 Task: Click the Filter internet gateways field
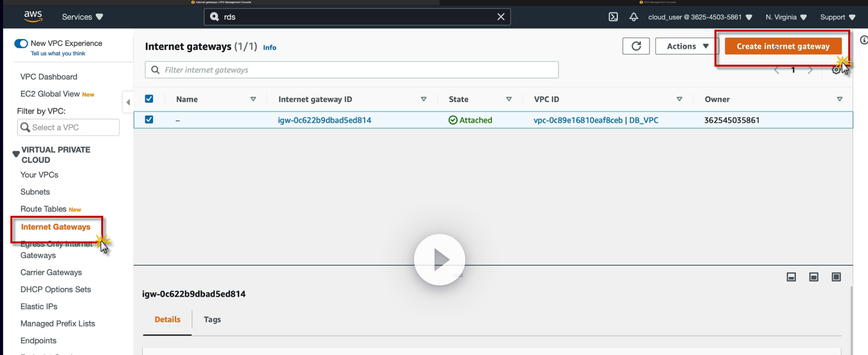click(352, 70)
